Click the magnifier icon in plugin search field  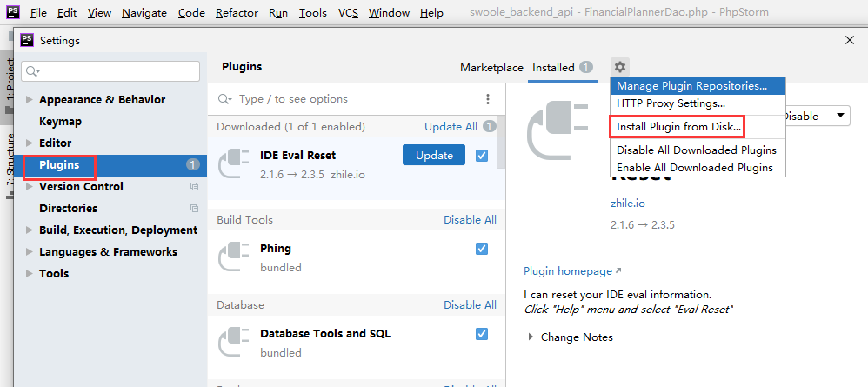click(224, 99)
